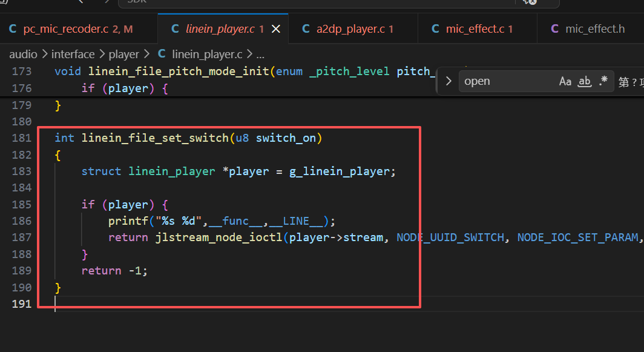
Task: Click "return -1;" on line 189
Action: point(114,271)
